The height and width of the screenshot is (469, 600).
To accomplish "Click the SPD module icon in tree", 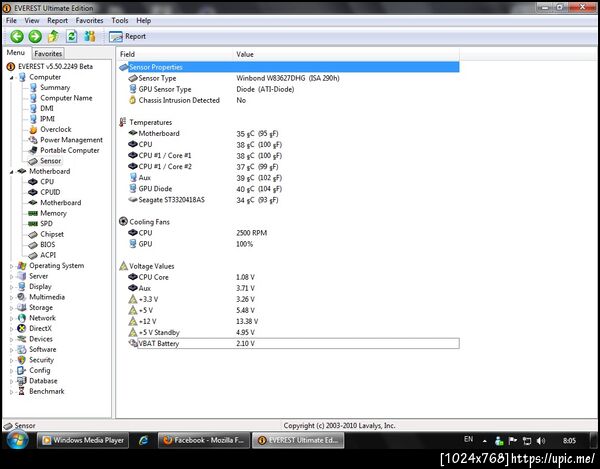I will pos(33,224).
